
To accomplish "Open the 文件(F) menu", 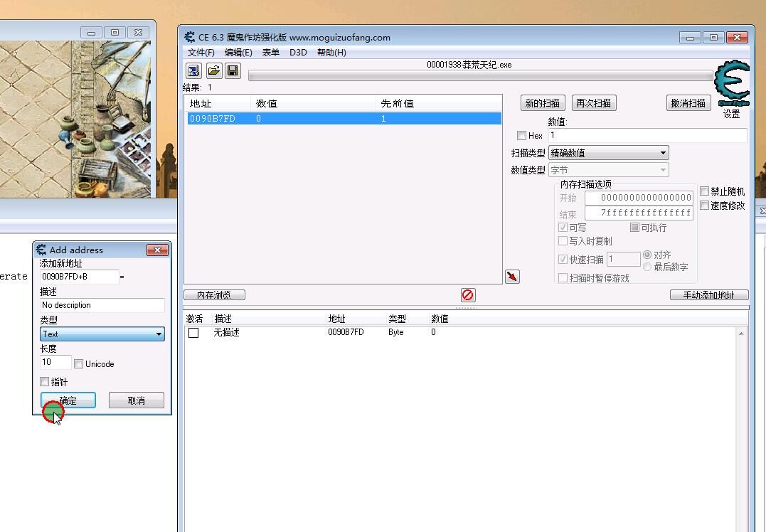I will (x=201, y=52).
